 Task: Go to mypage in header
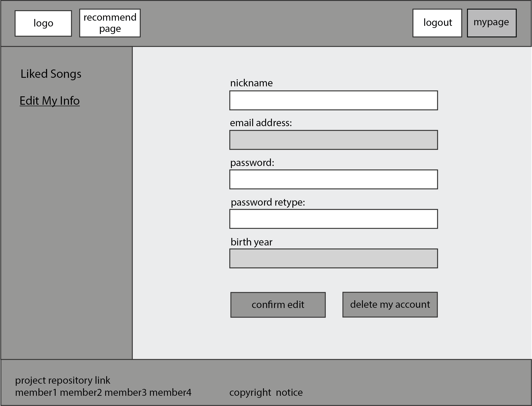point(492,23)
